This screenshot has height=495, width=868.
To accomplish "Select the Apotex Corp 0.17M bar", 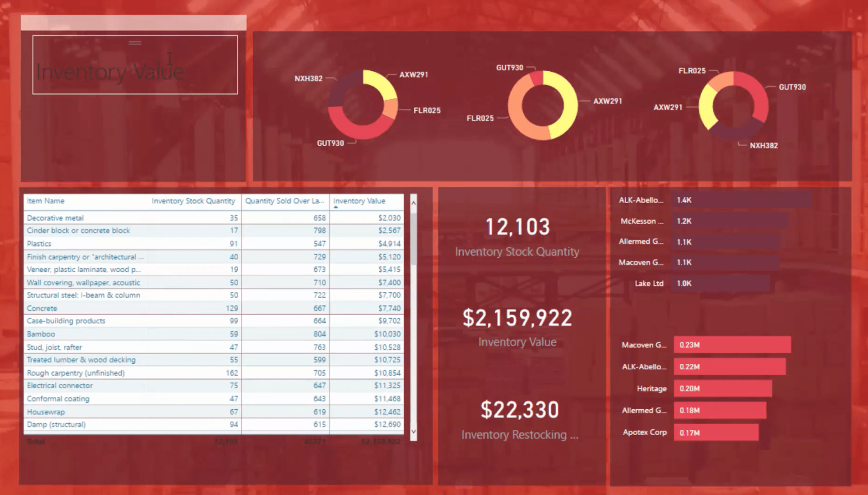I will [x=716, y=432].
